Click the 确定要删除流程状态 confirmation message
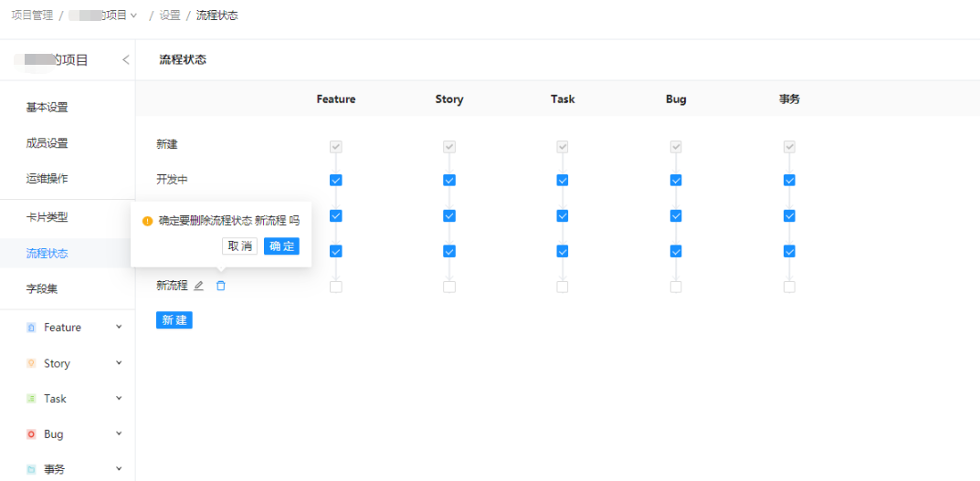The height and width of the screenshot is (481, 980). (x=229, y=221)
